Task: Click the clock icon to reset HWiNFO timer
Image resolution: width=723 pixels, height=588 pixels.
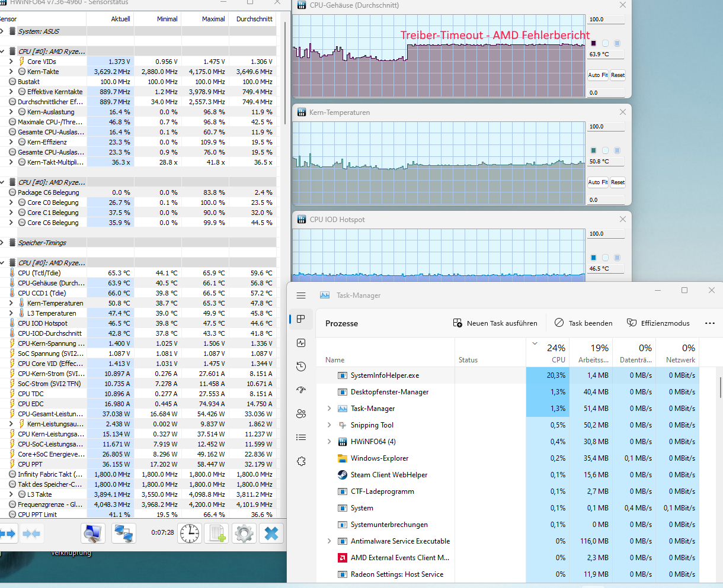Action: coord(190,534)
